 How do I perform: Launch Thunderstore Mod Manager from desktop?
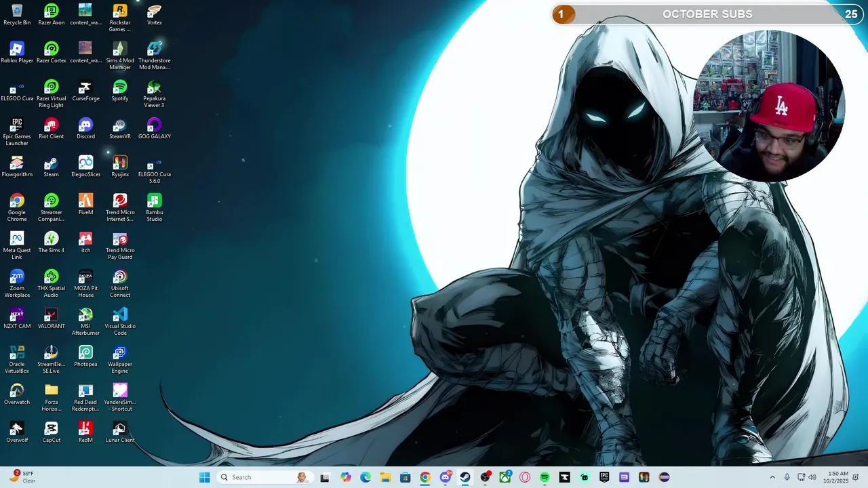tap(155, 56)
